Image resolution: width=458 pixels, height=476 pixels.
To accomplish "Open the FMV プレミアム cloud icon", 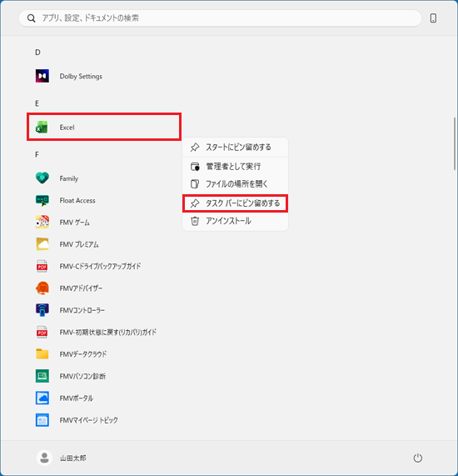I will 42,244.
